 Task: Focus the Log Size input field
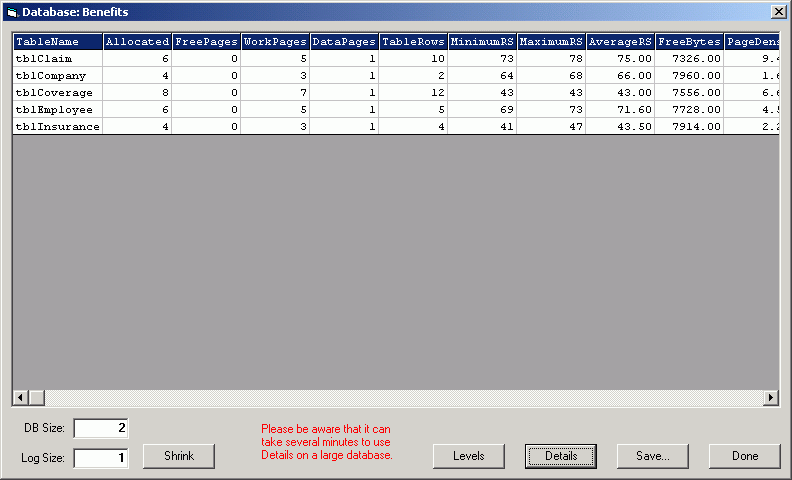tap(101, 458)
